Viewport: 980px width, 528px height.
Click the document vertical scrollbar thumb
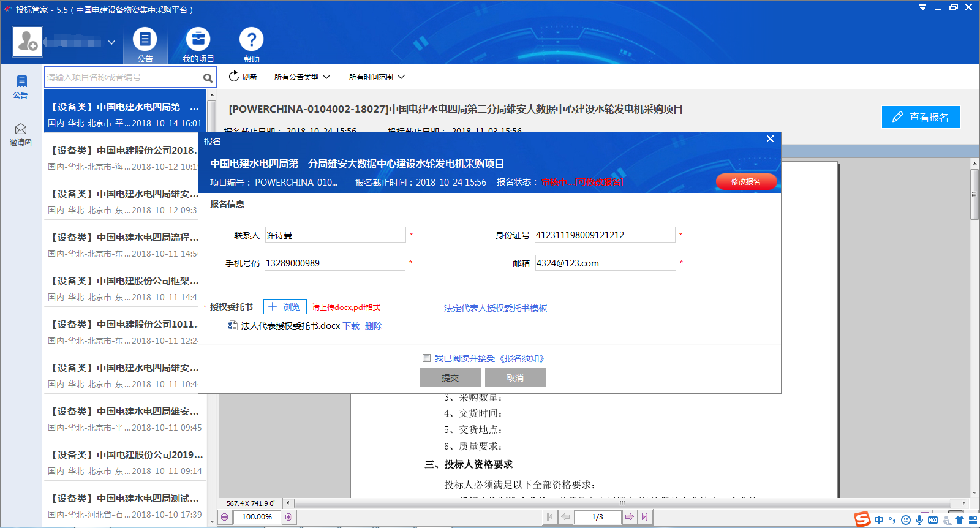(x=974, y=194)
